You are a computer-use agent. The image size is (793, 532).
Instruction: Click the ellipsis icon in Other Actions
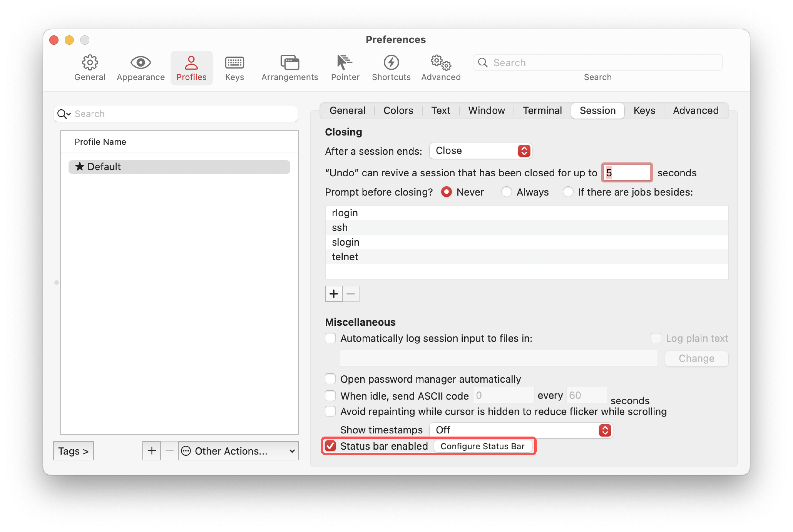[x=186, y=451]
